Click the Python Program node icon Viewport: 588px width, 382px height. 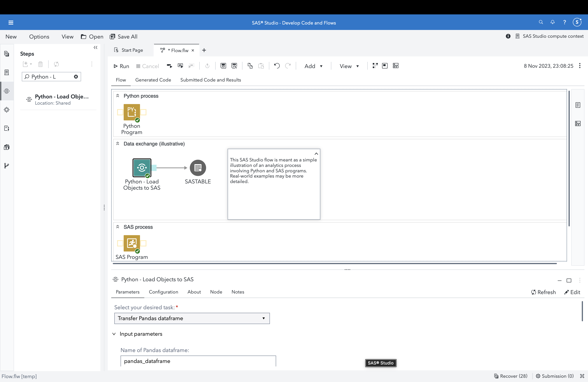132,112
